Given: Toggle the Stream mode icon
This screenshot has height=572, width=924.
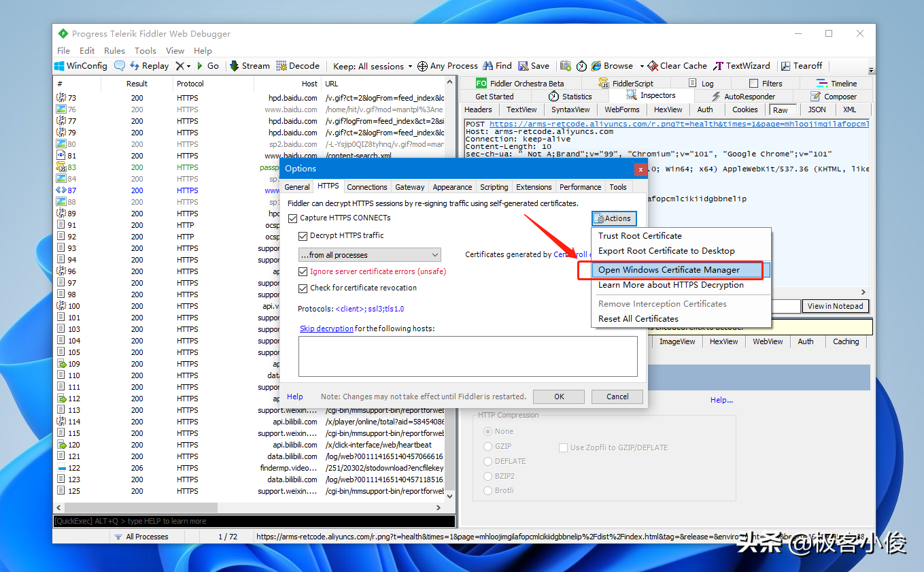Looking at the screenshot, I should pyautogui.click(x=235, y=66).
